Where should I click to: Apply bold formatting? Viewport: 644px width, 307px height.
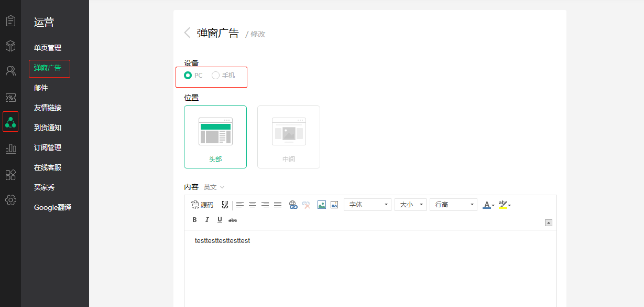195,219
